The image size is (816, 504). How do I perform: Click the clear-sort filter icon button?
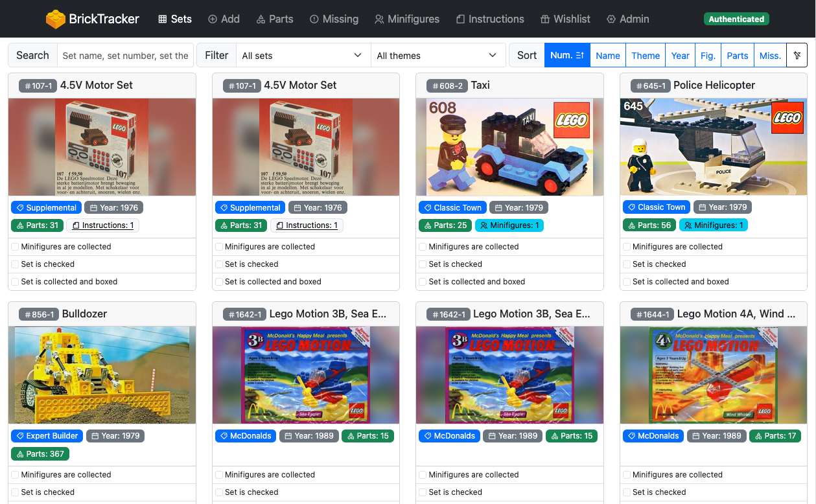[797, 56]
